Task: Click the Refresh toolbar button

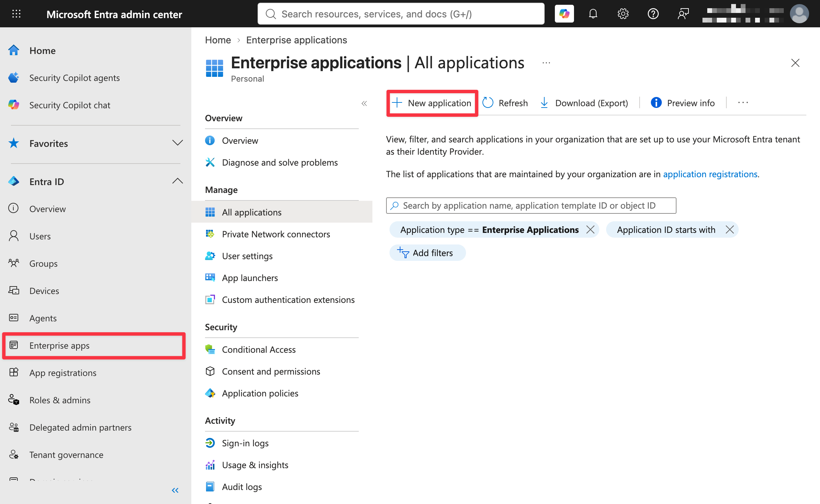Action: 505,103
